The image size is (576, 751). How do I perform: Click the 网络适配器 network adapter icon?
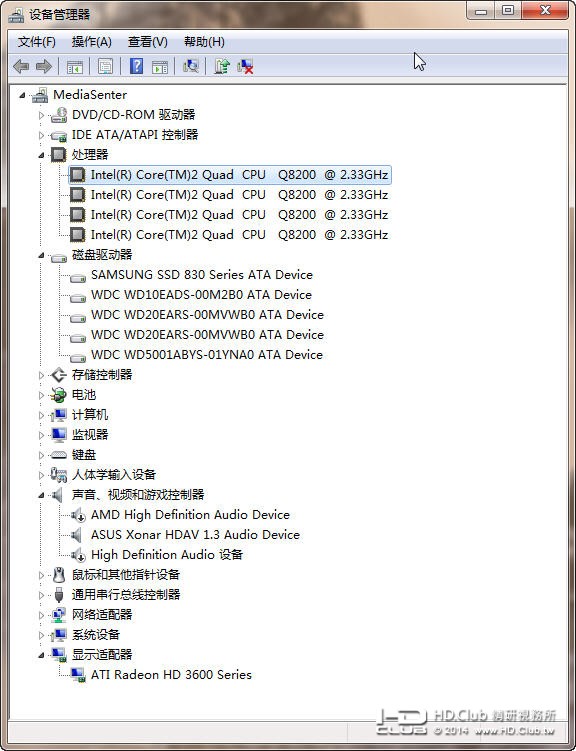tap(58, 614)
